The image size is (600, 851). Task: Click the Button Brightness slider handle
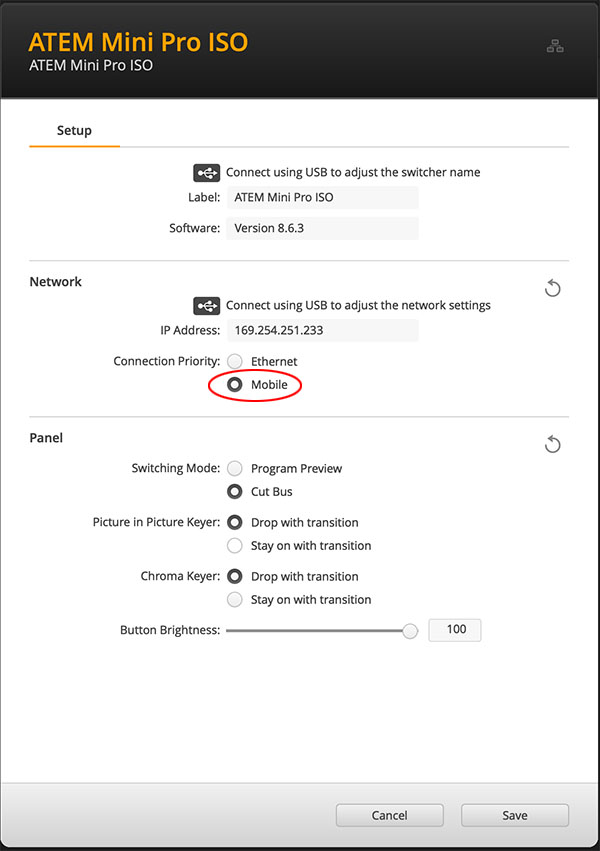tap(410, 631)
